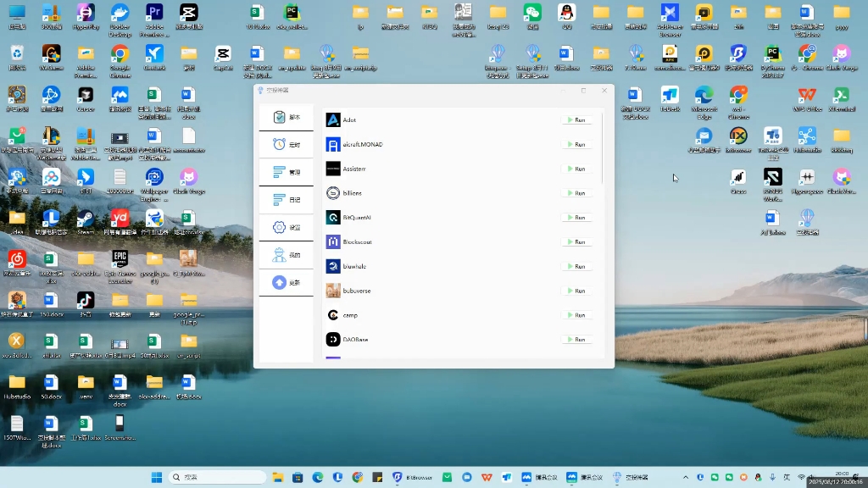The image size is (868, 488).
Task: Run the Adot script
Action: click(576, 120)
